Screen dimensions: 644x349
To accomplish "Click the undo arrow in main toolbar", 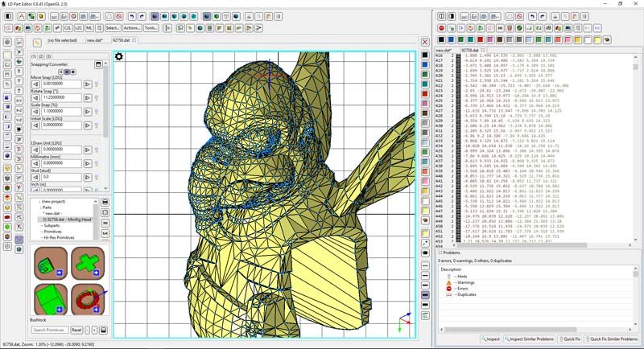I will 131,15.
